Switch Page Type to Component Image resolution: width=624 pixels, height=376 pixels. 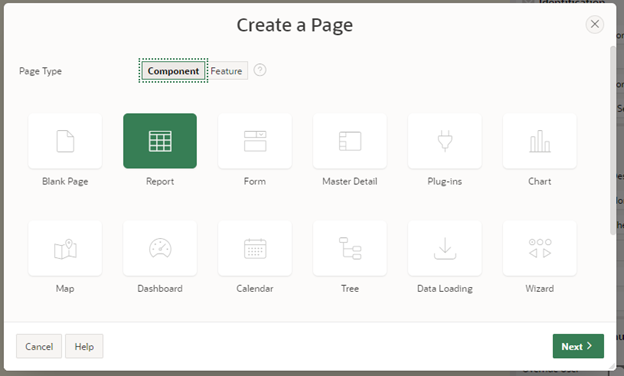(173, 71)
